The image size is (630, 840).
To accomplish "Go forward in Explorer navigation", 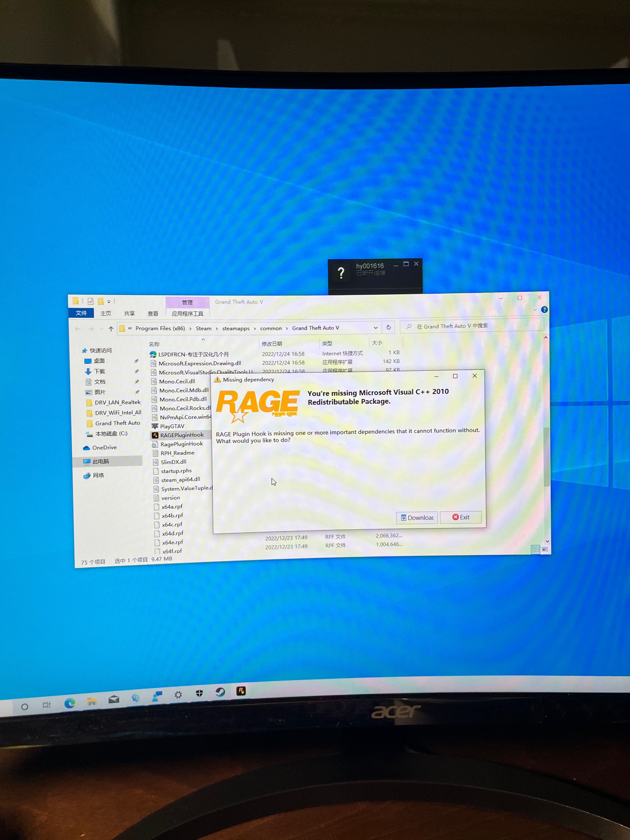I will (x=91, y=329).
